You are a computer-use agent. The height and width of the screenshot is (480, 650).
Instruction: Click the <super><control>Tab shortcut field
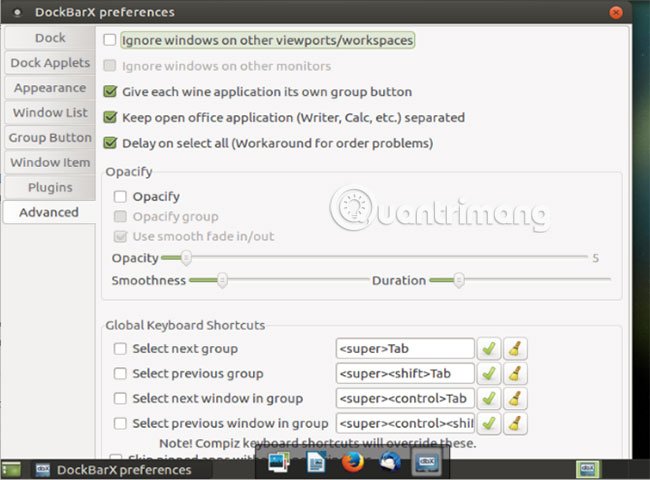coord(405,398)
